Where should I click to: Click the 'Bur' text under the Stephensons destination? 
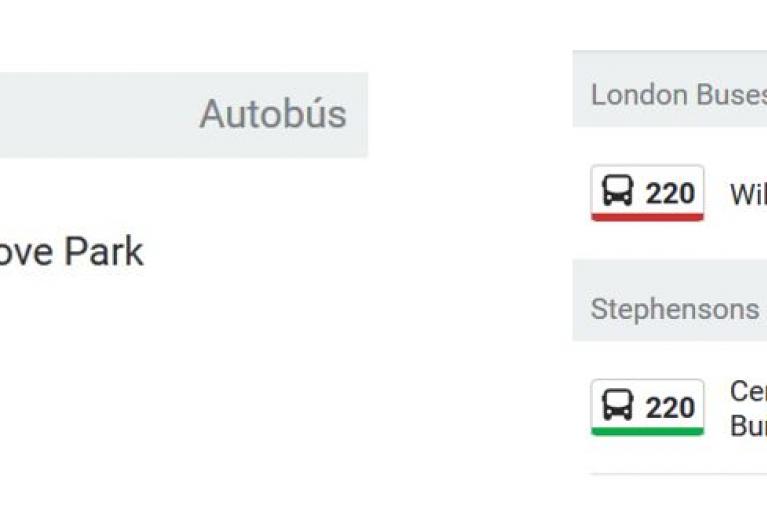(748, 426)
